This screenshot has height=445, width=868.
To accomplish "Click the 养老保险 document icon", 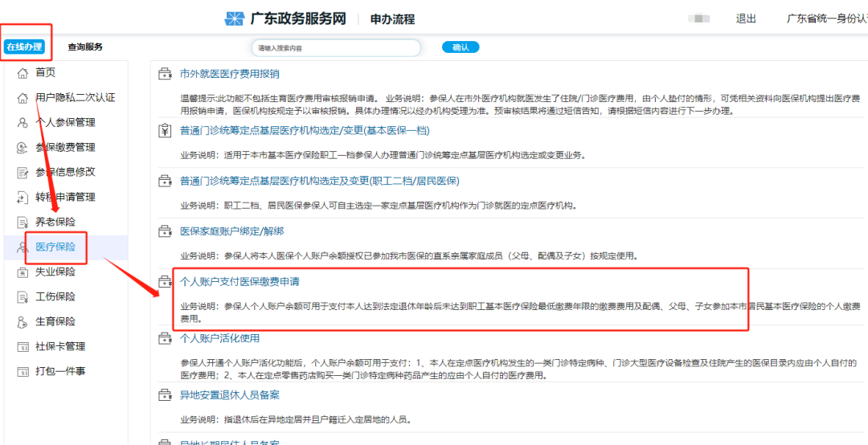I will [x=23, y=222].
